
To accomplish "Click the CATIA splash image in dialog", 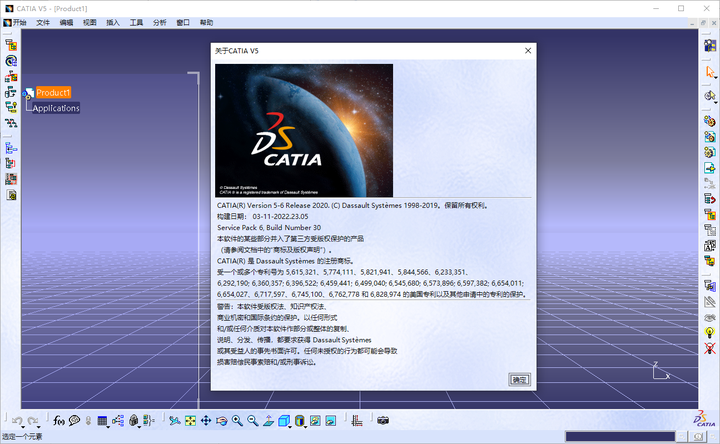I will [304, 130].
